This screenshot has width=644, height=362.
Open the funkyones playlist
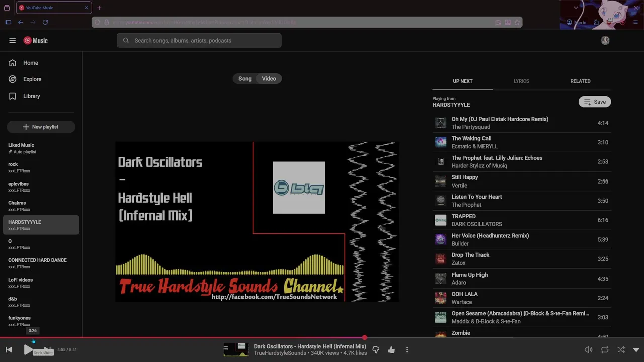click(41, 321)
